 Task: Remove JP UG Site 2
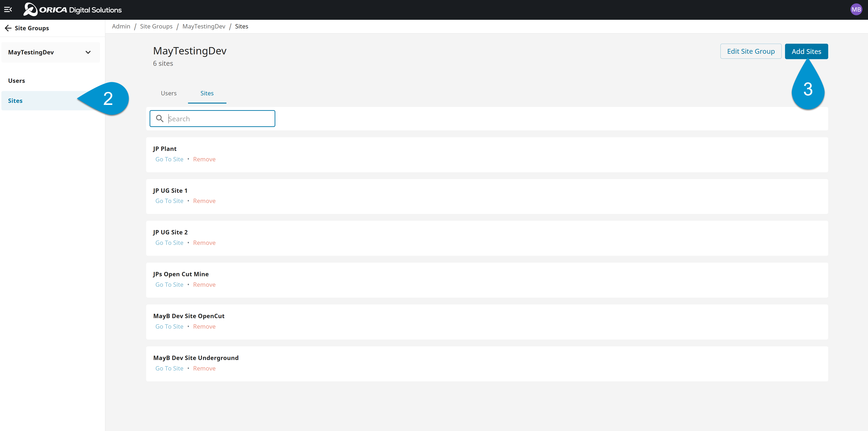click(x=204, y=243)
